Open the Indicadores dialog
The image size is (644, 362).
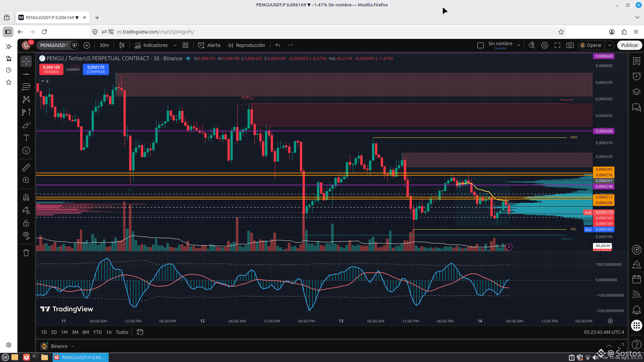click(x=151, y=45)
